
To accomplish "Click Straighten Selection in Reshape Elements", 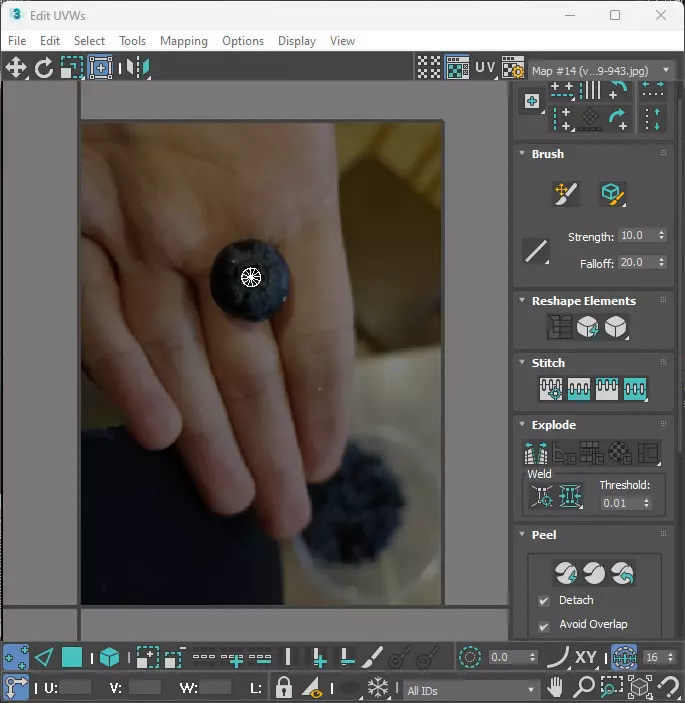I will click(559, 327).
